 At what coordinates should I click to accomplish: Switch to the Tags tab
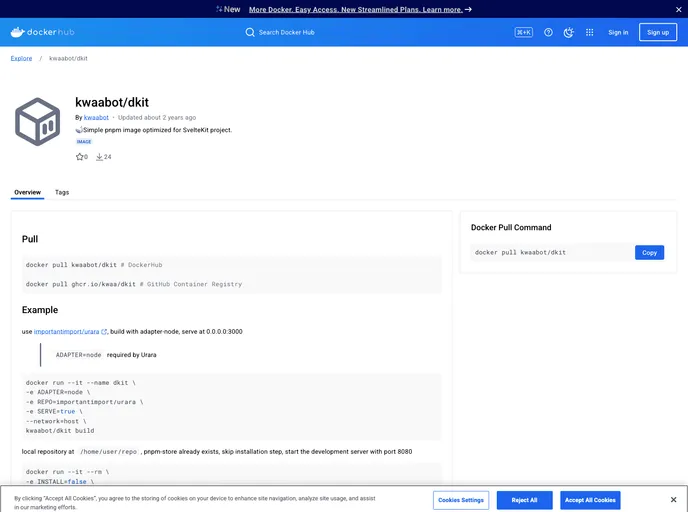(62, 192)
